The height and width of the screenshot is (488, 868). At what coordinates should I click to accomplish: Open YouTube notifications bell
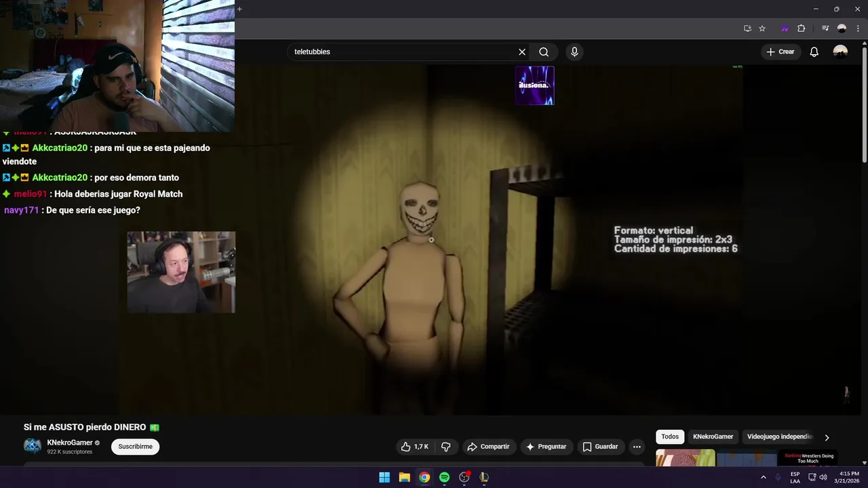coord(814,52)
